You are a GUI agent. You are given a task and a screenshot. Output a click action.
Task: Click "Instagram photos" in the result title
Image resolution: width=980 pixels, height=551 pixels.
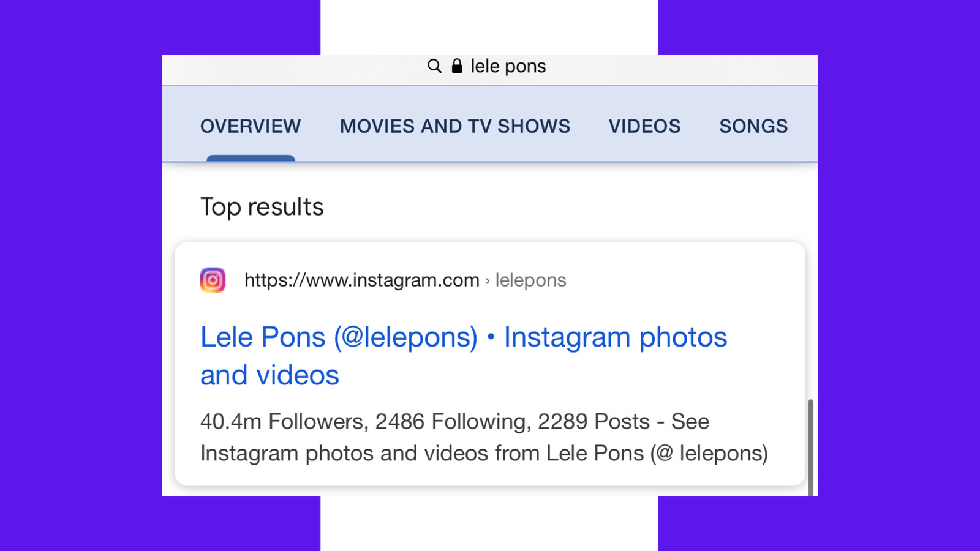(x=615, y=337)
